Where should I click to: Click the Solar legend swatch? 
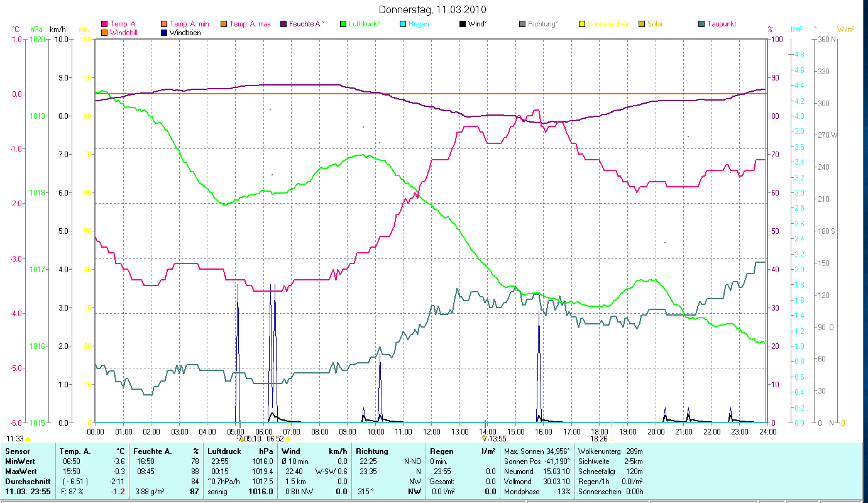click(642, 24)
